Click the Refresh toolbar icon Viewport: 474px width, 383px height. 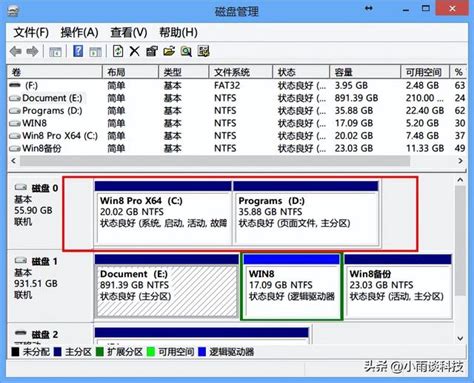(118, 51)
